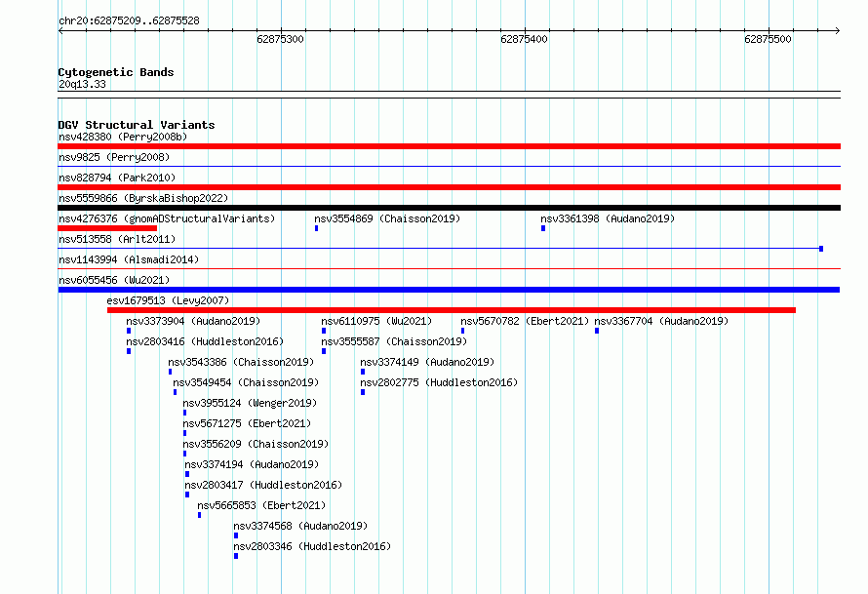
Task: Click the blue marker under nsv2803346
Action: tap(236, 556)
